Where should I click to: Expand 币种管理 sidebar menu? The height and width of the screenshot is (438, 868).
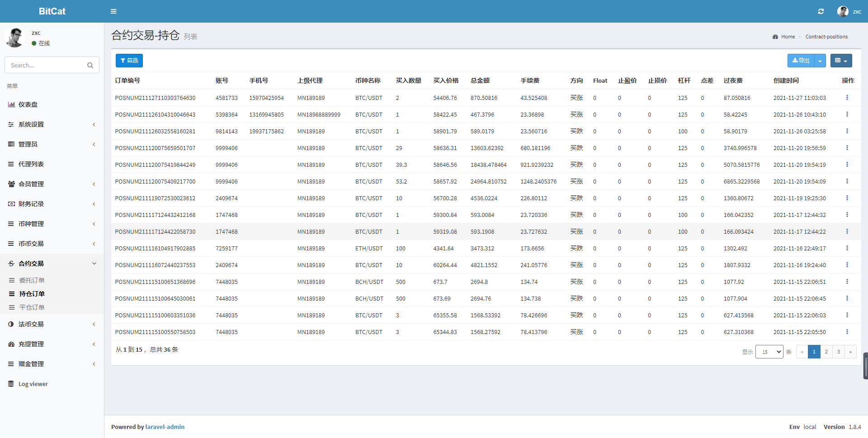point(52,224)
